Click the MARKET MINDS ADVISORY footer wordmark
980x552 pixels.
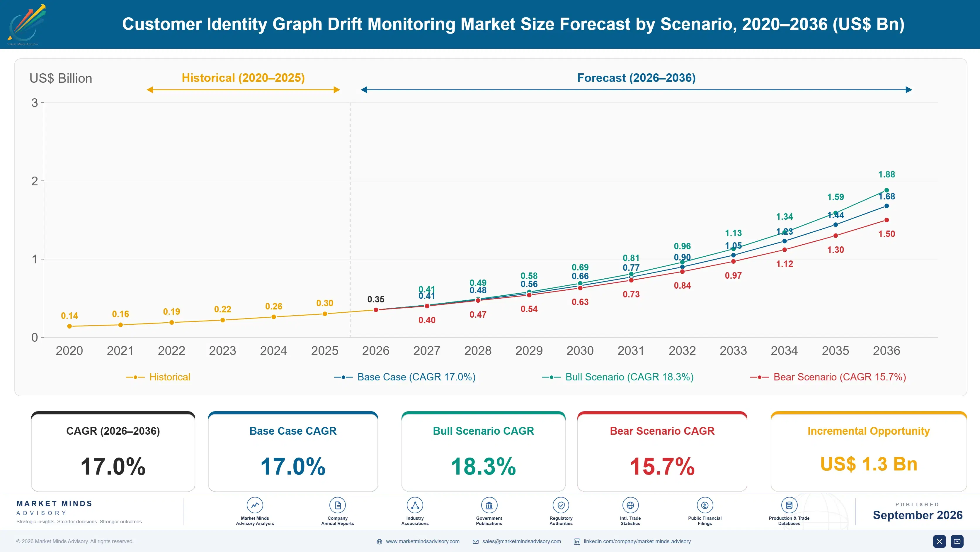click(x=55, y=508)
